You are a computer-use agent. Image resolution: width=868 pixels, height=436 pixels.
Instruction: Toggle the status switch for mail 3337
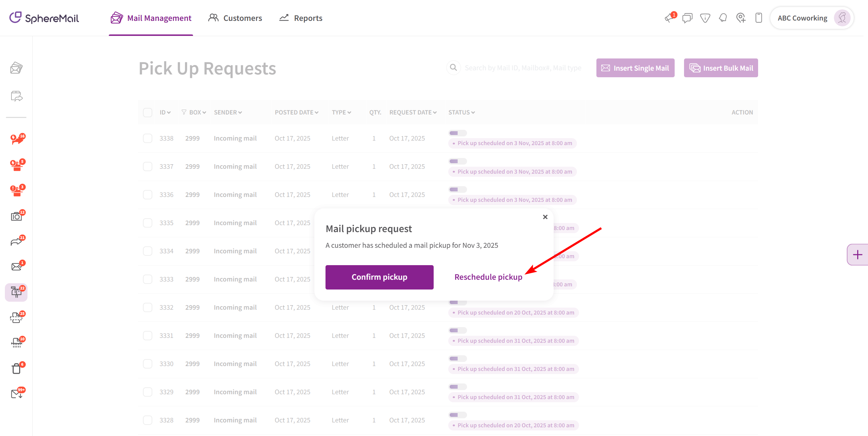pos(457,161)
